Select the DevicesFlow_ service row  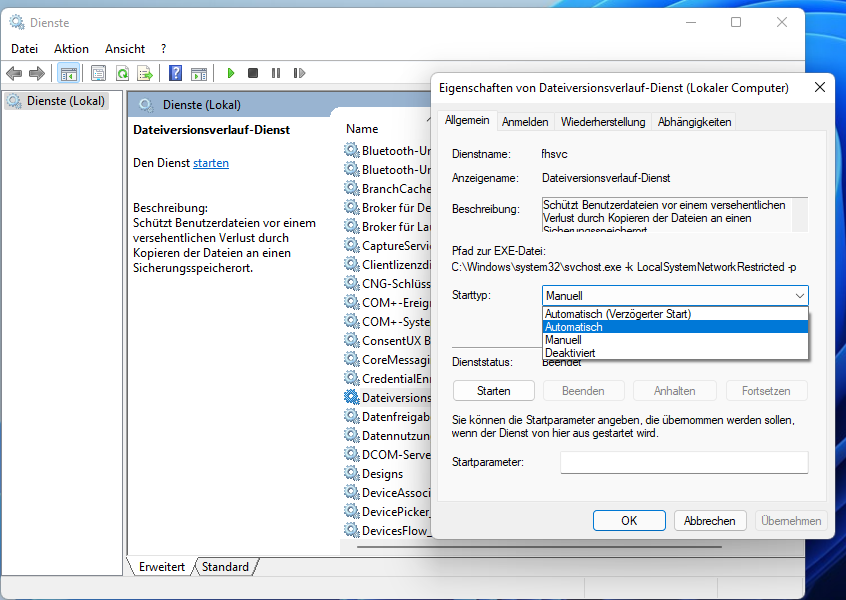click(387, 530)
